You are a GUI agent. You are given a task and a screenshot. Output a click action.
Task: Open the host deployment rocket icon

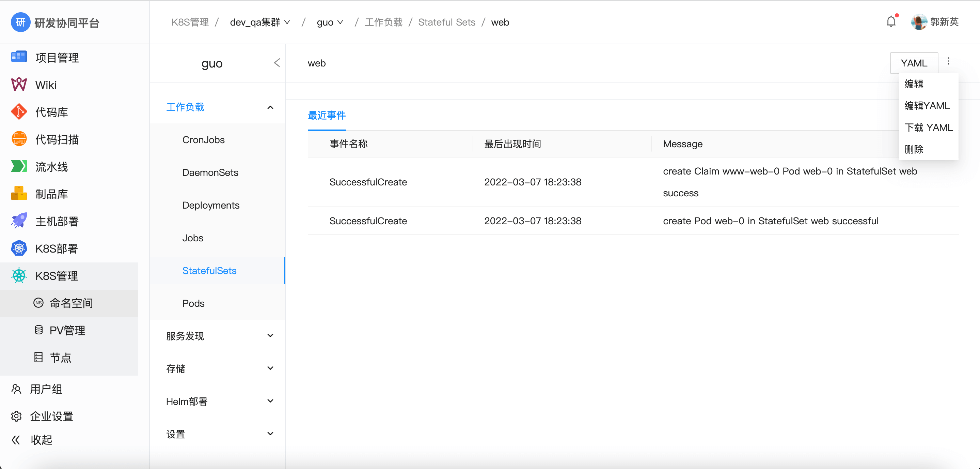point(19,221)
